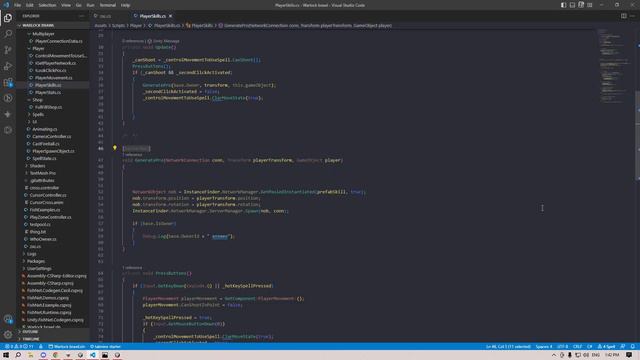Open the Edit menu
Screen dimensions: 640x360
coord(30,5)
